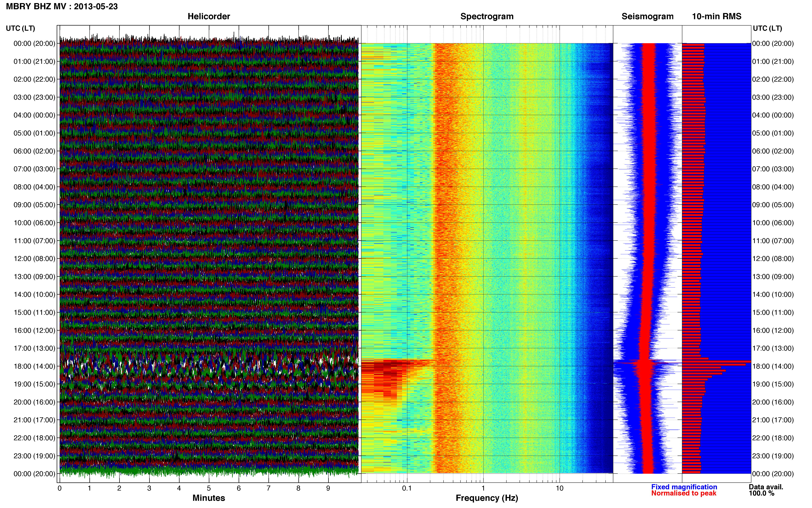
Task: Click the right '06:00 (02:00)' time label
Action: click(773, 151)
